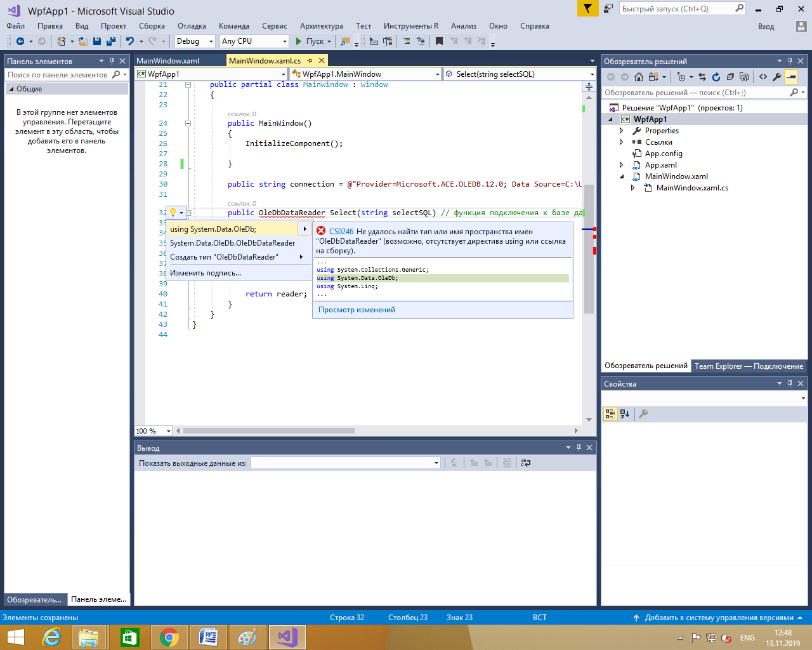Click the Property Pages wrench in Properties panel
Image resolution: width=812 pixels, height=650 pixels.
coord(643,414)
